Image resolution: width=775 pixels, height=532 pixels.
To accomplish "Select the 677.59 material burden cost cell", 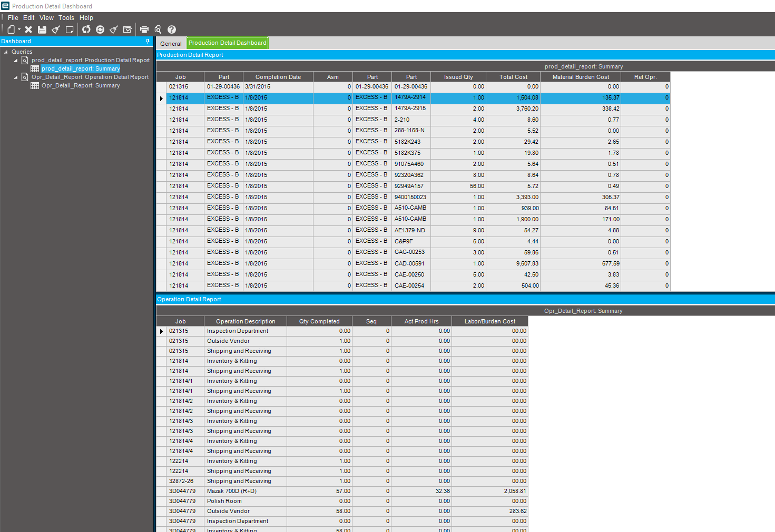I will click(x=581, y=263).
